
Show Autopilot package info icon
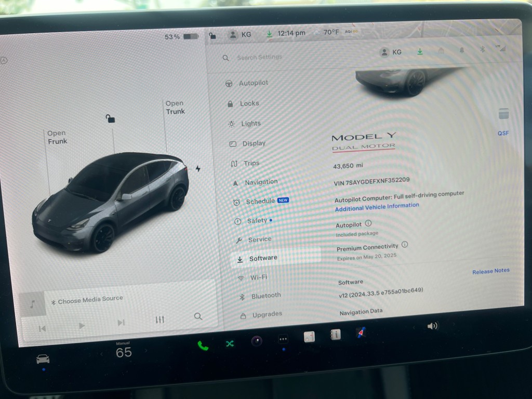coord(368,223)
